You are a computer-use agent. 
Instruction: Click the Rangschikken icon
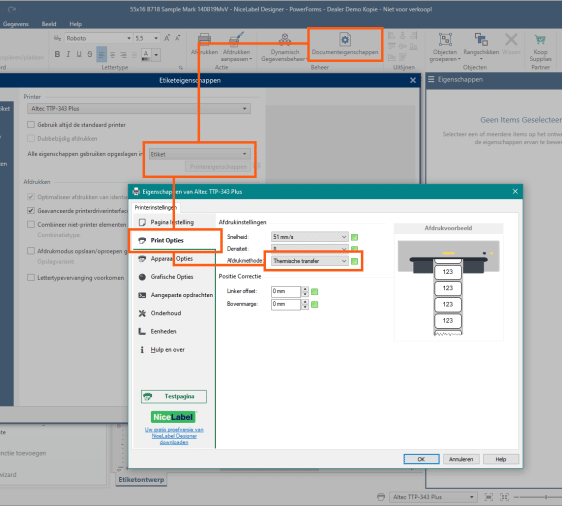tap(481, 39)
